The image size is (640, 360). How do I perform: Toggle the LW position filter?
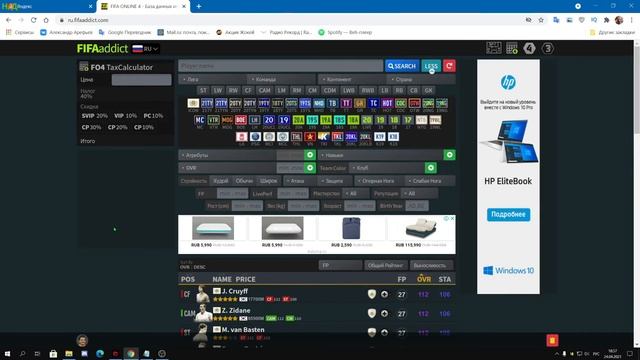click(x=218, y=90)
